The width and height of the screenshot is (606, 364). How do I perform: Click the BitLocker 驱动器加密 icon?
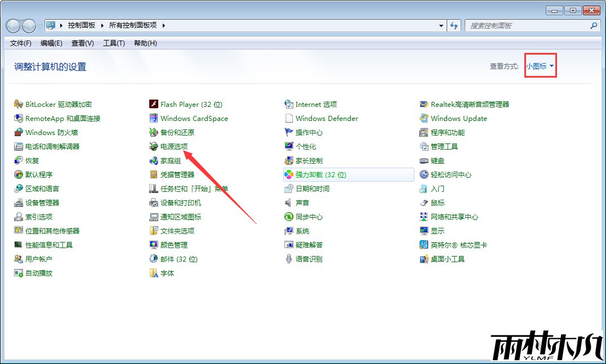(x=19, y=105)
